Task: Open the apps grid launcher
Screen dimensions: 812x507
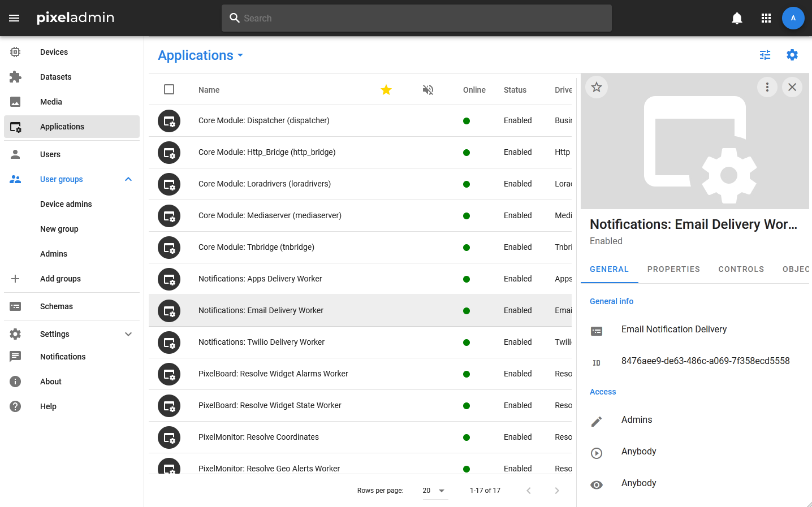Action: coord(766,18)
